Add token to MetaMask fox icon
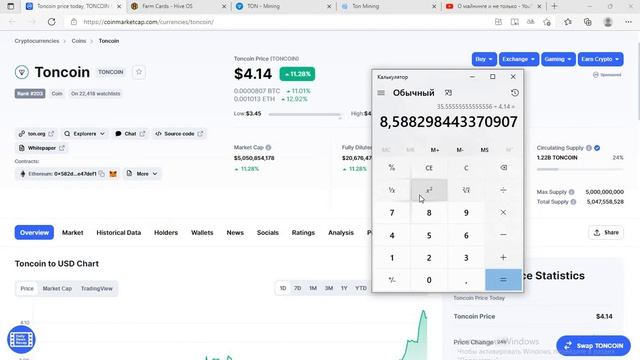The image size is (640, 360). point(113,174)
